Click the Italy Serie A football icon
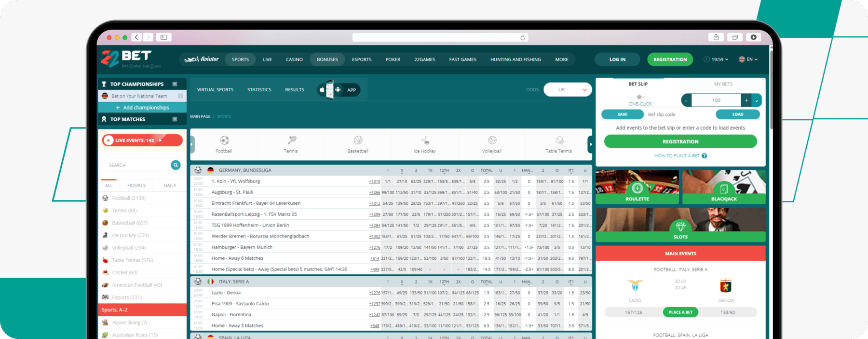Screen dimensions: 868x339 [198, 282]
